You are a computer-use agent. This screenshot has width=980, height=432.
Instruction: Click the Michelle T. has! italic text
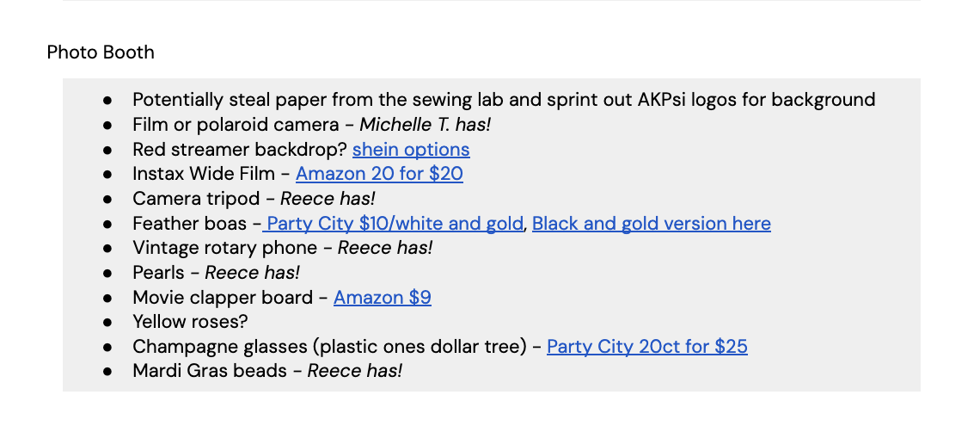[x=426, y=125]
